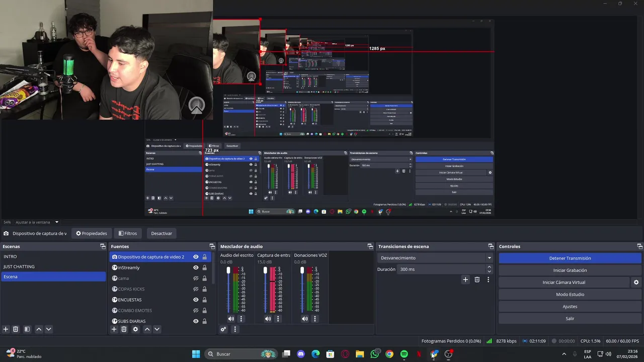
Task: Show the COPAS KICKS source
Action: tap(196, 289)
